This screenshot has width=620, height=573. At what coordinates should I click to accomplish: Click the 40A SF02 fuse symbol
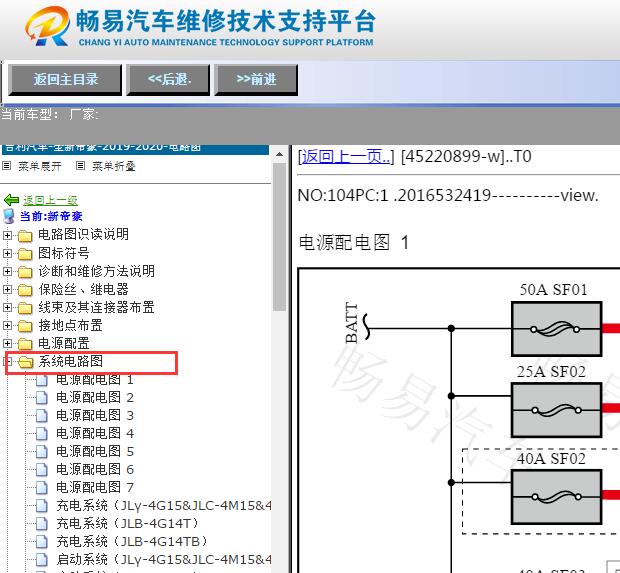(x=556, y=497)
